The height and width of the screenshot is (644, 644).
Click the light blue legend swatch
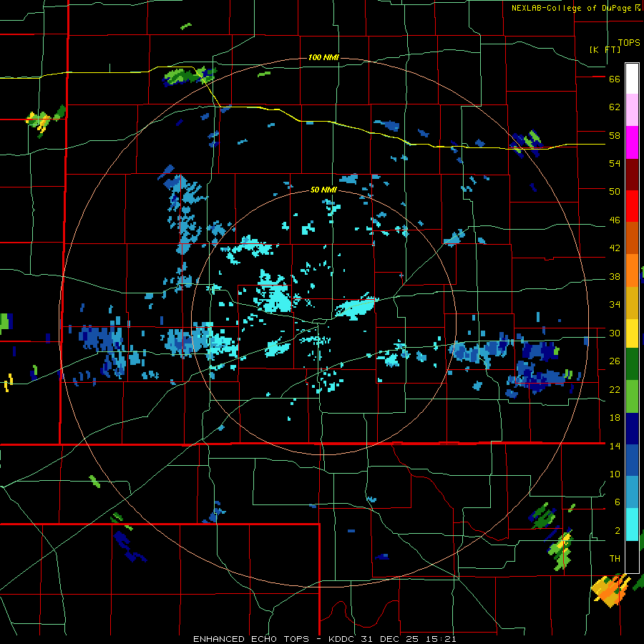tap(632, 492)
